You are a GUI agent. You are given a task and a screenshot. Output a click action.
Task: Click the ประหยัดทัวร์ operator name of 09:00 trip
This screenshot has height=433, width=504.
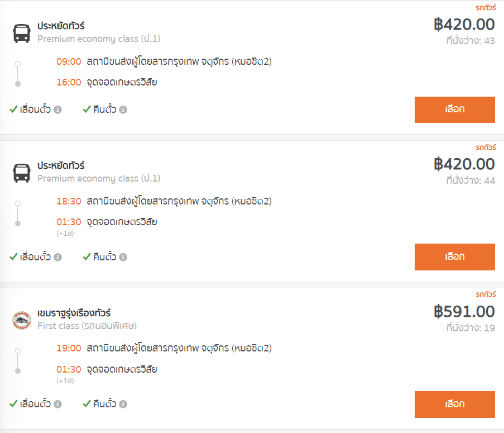click(x=61, y=26)
